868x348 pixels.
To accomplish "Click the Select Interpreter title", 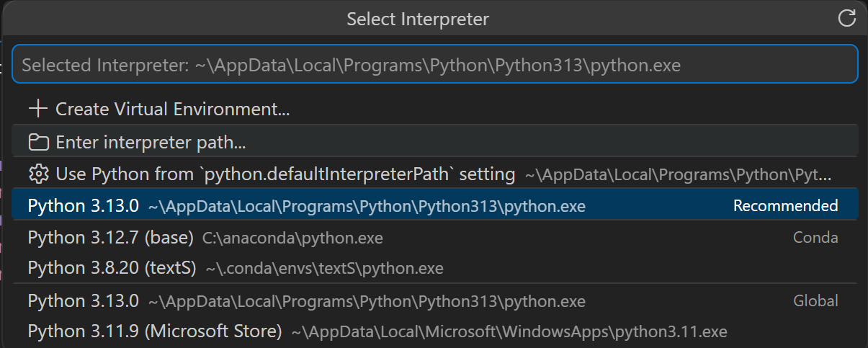I will (x=418, y=19).
